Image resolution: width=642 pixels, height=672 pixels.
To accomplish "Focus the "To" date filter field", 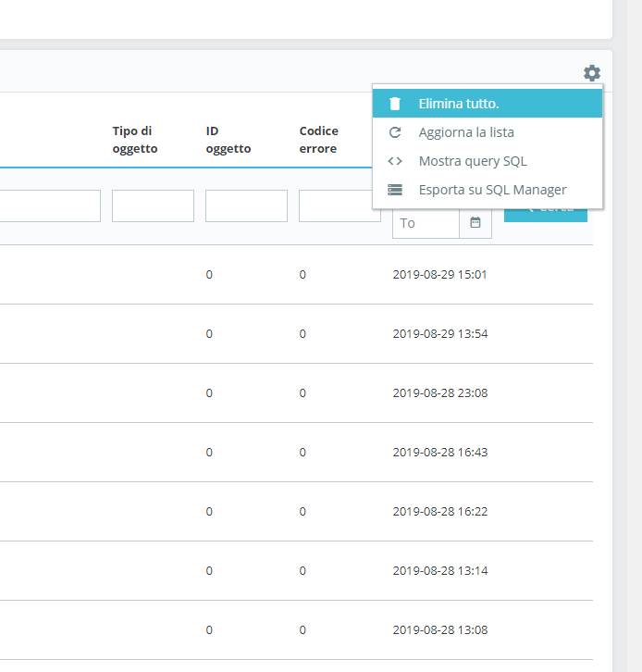I will (426, 223).
